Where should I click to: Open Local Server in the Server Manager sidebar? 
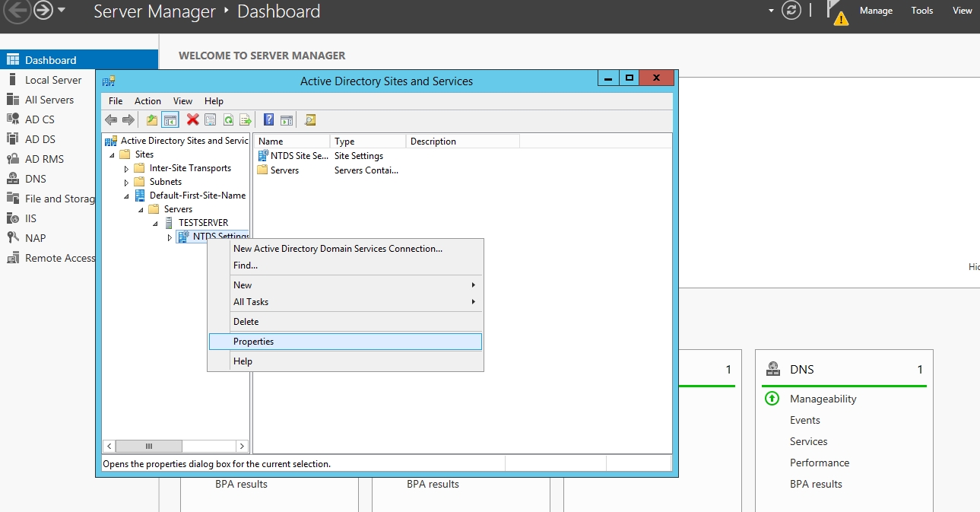pyautogui.click(x=53, y=80)
